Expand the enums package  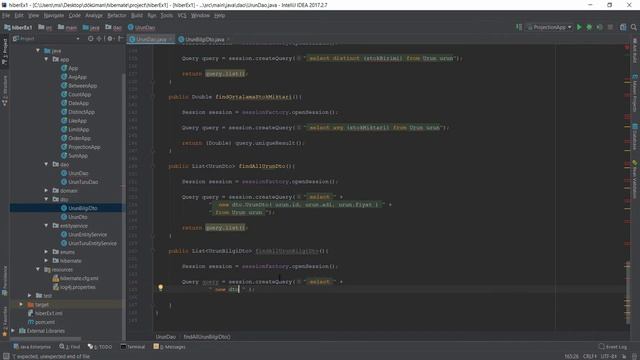(46, 252)
